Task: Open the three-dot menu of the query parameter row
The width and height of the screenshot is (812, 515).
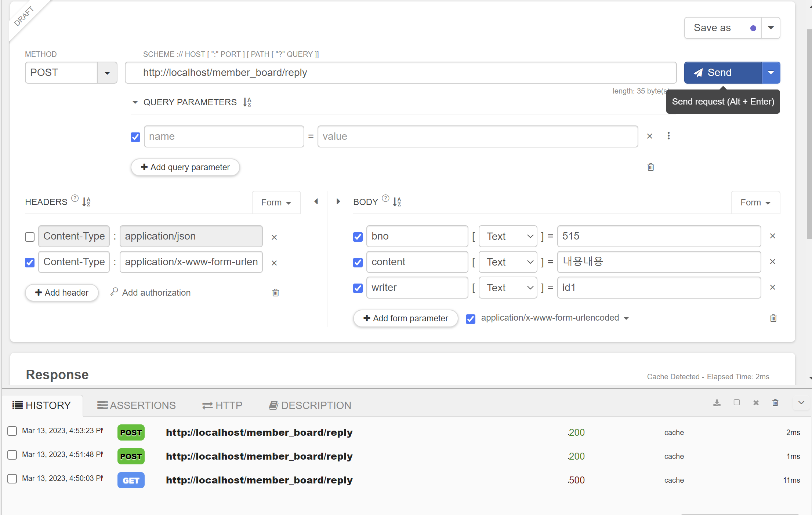Action: [668, 136]
